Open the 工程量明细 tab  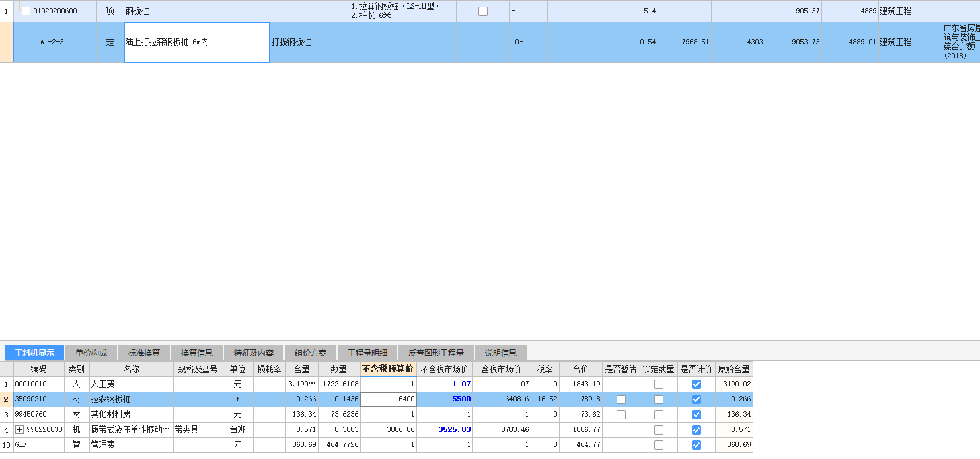pos(367,353)
